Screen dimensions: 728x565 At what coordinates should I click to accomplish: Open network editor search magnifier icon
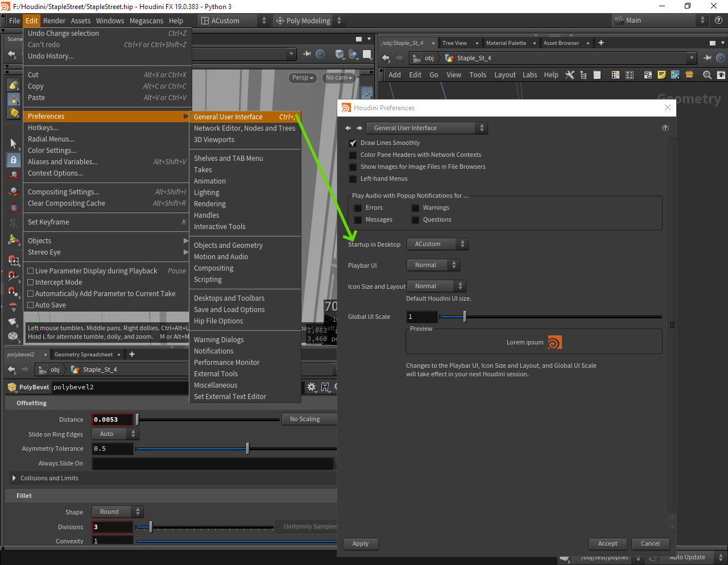707,75
